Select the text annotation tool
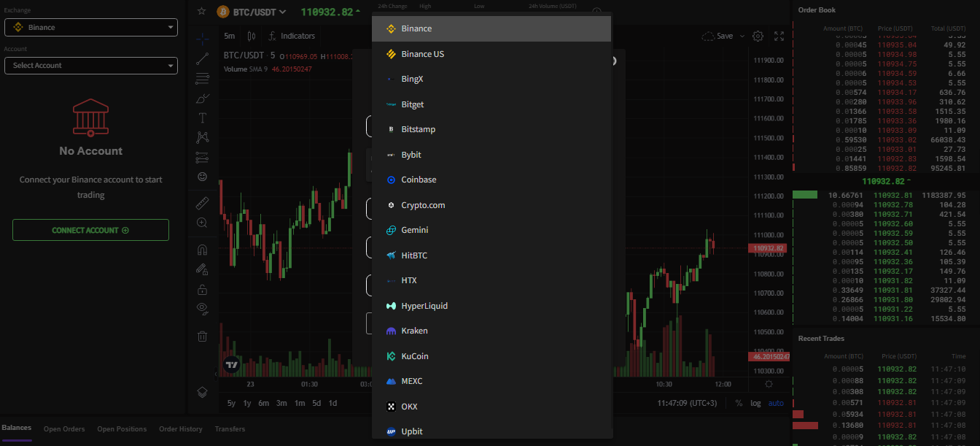Screen dimensions: 980x446 tap(203, 118)
